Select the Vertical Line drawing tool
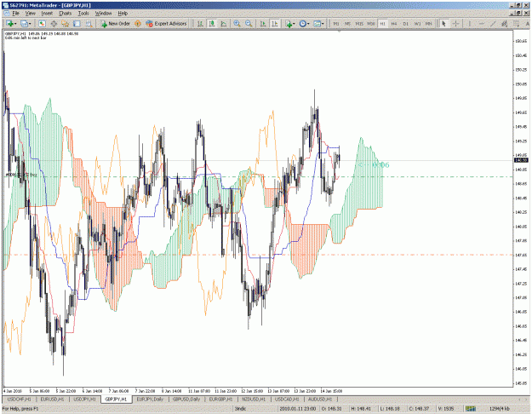This screenshot has width=532, height=414. [x=470, y=24]
